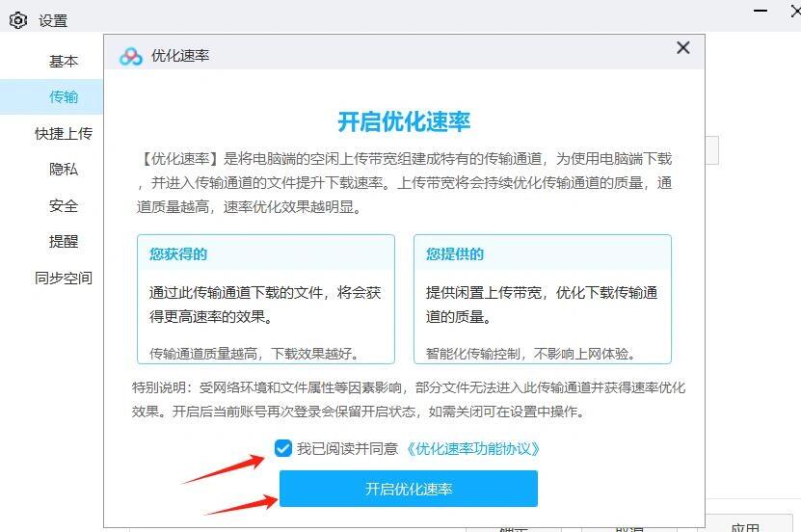Switch to the 同步空间 tab
Viewport: 801px width, 532px height.
tap(64, 278)
